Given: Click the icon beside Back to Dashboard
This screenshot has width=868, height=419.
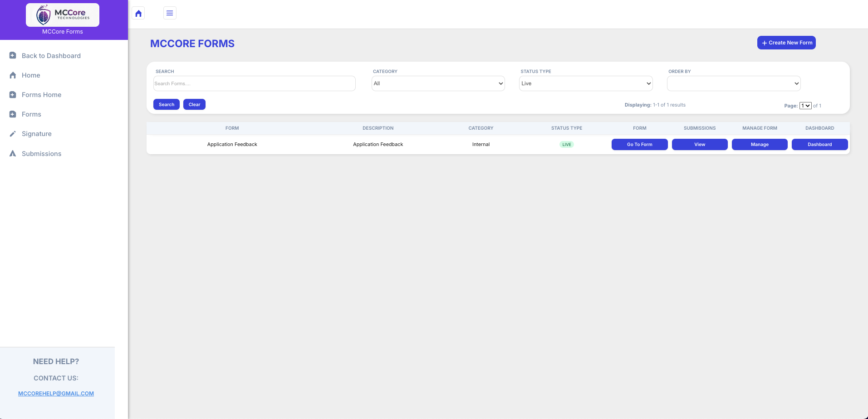Looking at the screenshot, I should [x=13, y=56].
